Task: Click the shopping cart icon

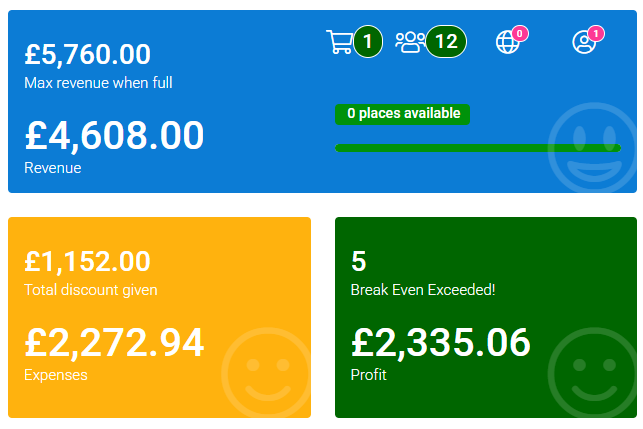Action: click(x=340, y=42)
